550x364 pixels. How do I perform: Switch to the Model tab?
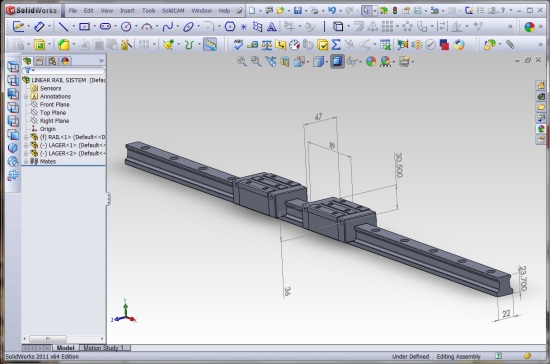pos(65,348)
